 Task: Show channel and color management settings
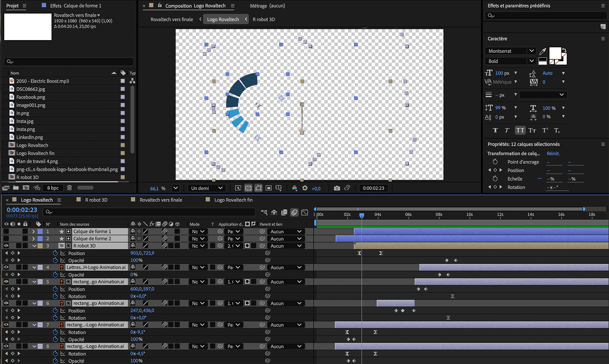[x=294, y=188]
